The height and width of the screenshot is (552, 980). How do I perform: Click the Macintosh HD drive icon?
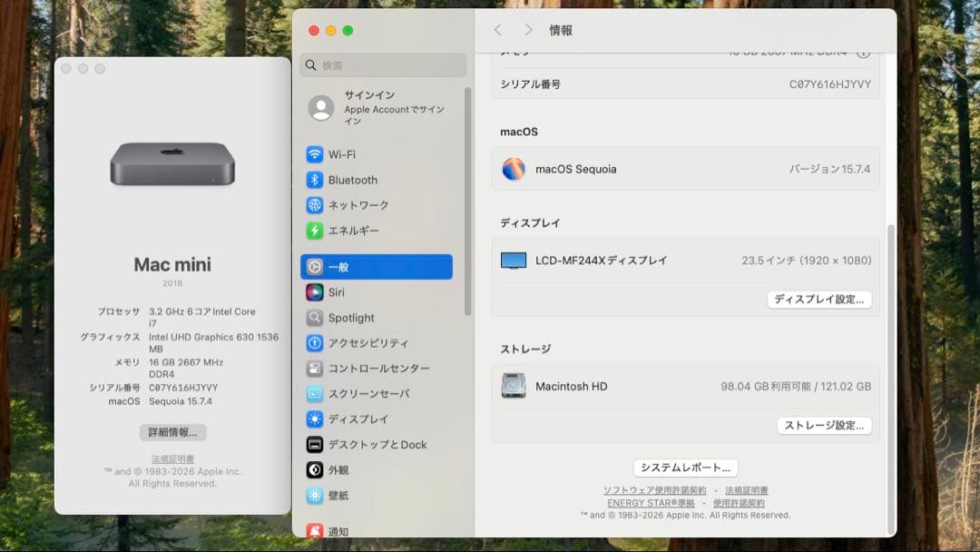point(514,387)
